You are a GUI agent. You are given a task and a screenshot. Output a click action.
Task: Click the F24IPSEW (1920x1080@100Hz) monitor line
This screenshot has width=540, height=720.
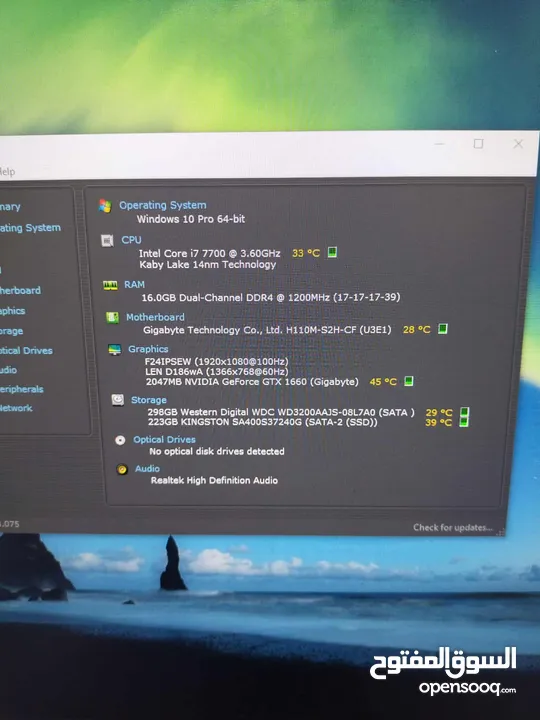pos(217,361)
